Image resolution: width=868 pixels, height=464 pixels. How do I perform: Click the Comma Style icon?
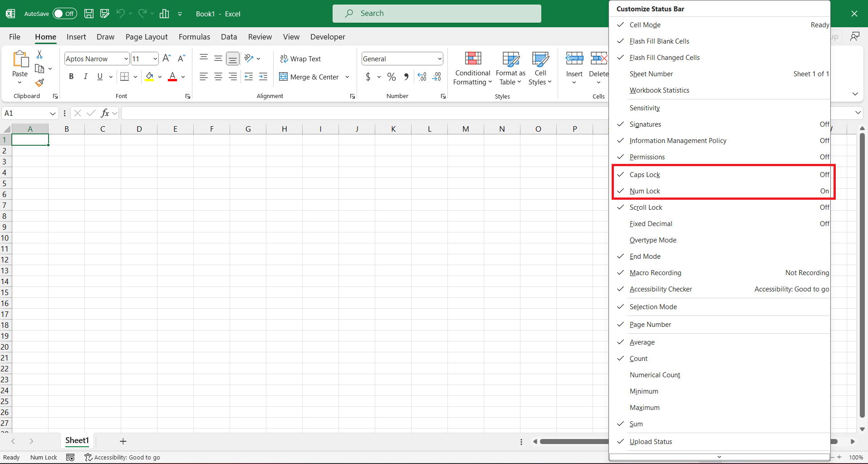[x=406, y=77]
